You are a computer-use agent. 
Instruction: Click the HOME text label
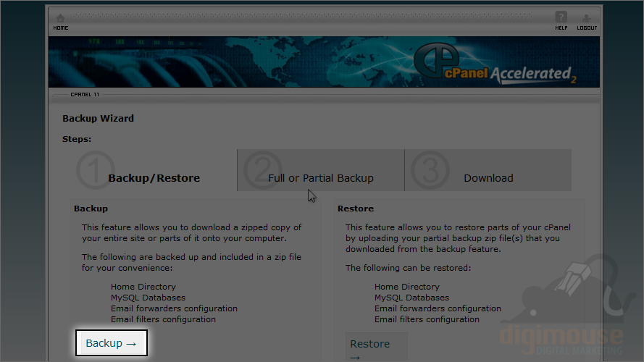click(x=61, y=28)
